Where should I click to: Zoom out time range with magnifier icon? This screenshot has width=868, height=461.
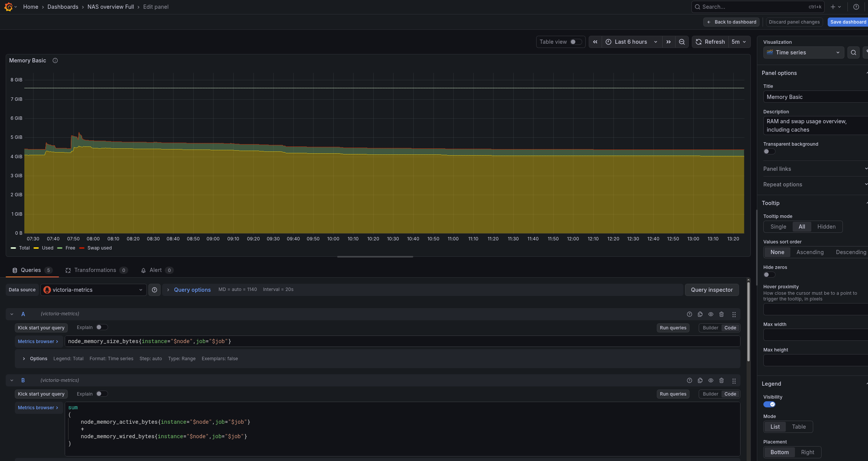(682, 42)
